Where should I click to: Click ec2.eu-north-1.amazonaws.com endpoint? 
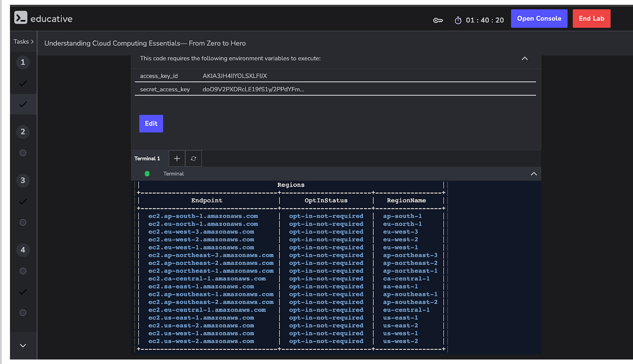[203, 224]
